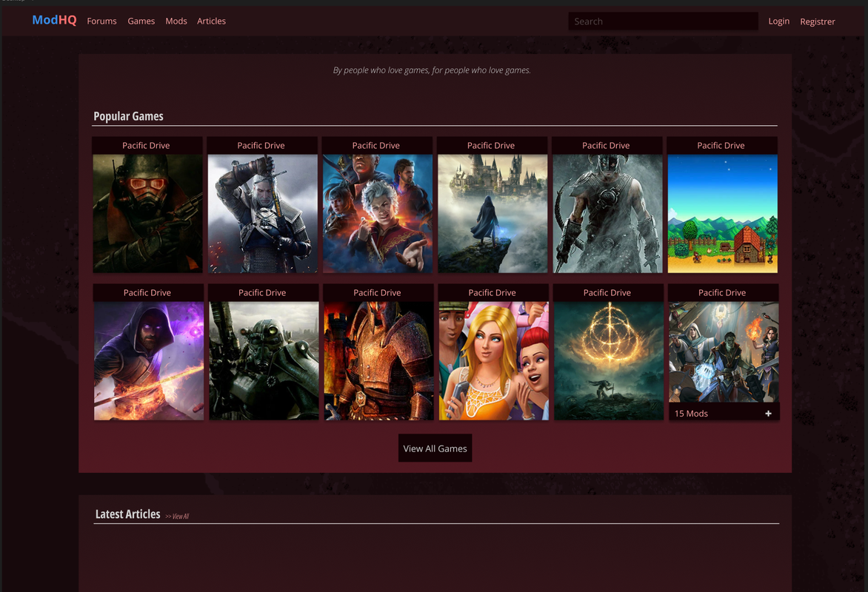Click View All link beside Latest Articles
The width and height of the screenshot is (868, 592).
click(177, 517)
